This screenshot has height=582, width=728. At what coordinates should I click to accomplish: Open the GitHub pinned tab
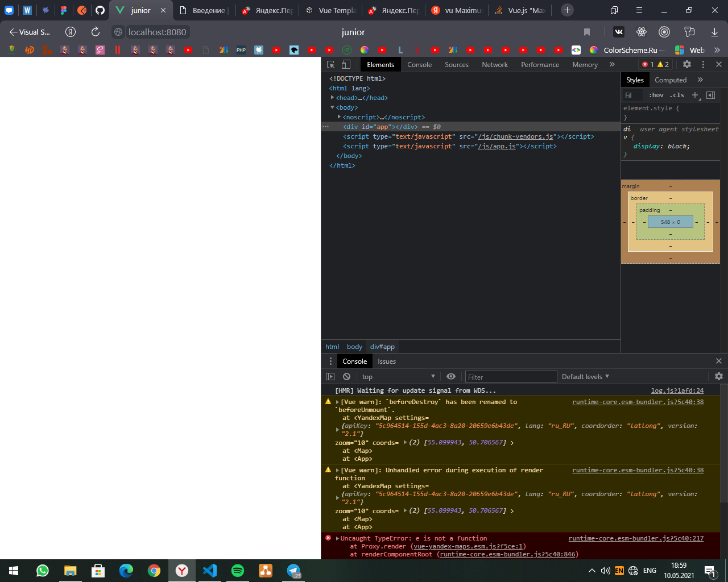(x=100, y=10)
